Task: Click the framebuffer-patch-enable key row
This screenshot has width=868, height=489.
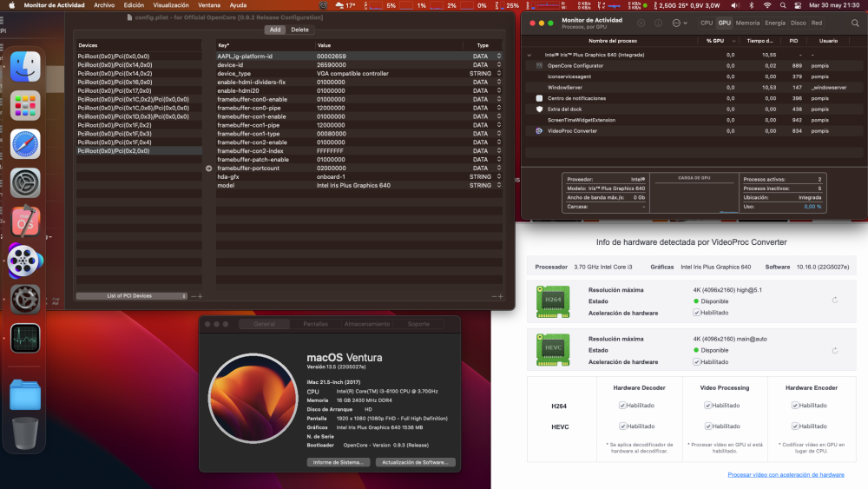Action: click(x=358, y=160)
